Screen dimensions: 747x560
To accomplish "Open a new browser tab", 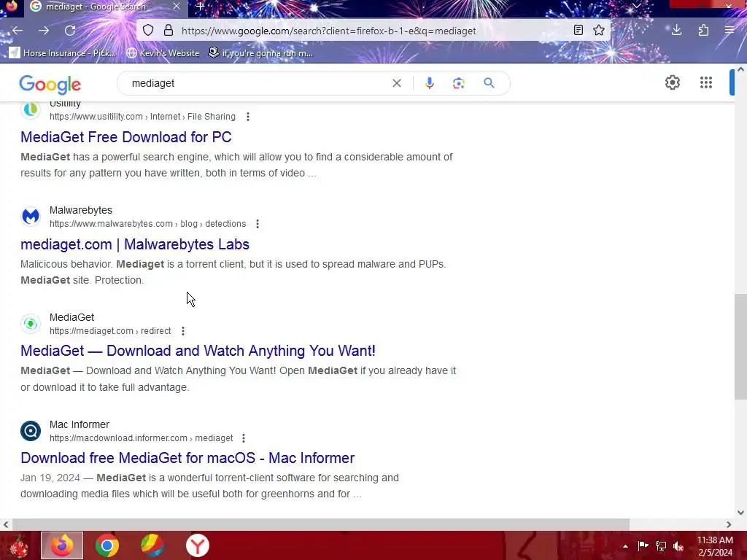I will point(200,7).
